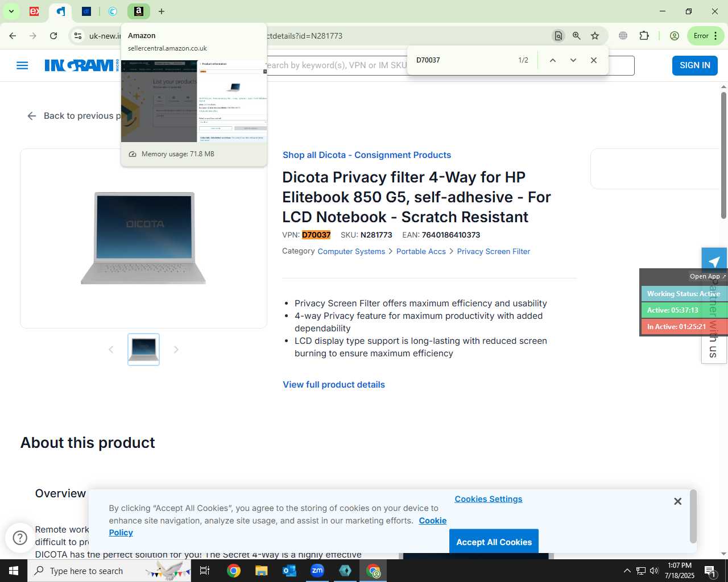Click the SKU value N281773
The height and width of the screenshot is (582, 728).
click(377, 235)
